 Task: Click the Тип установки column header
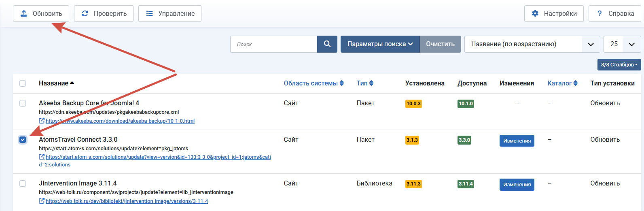click(x=612, y=83)
